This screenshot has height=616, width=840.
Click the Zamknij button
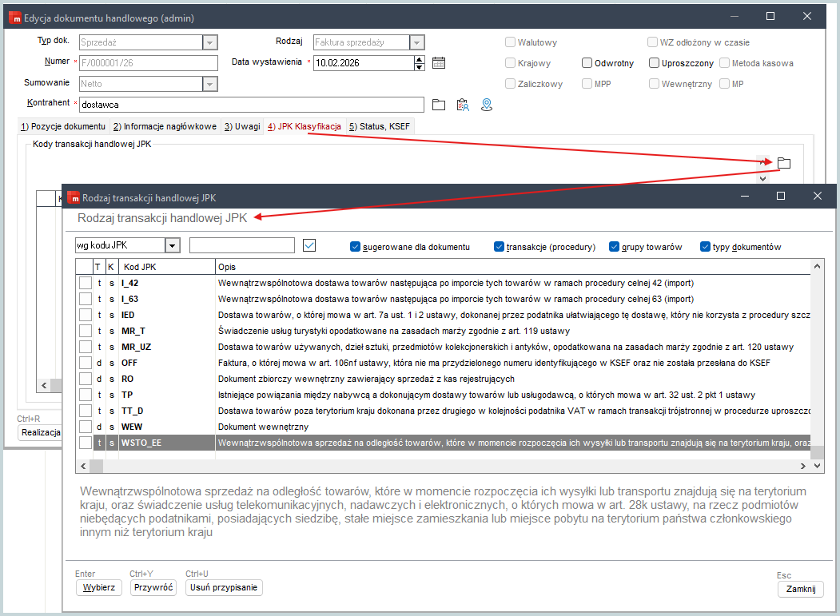tap(800, 589)
